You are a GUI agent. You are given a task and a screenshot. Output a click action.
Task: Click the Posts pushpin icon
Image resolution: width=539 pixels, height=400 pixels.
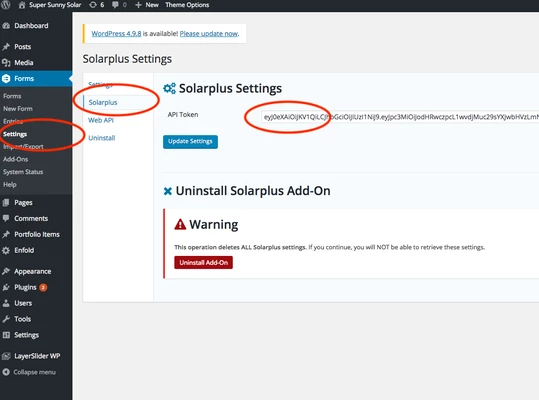[6, 47]
